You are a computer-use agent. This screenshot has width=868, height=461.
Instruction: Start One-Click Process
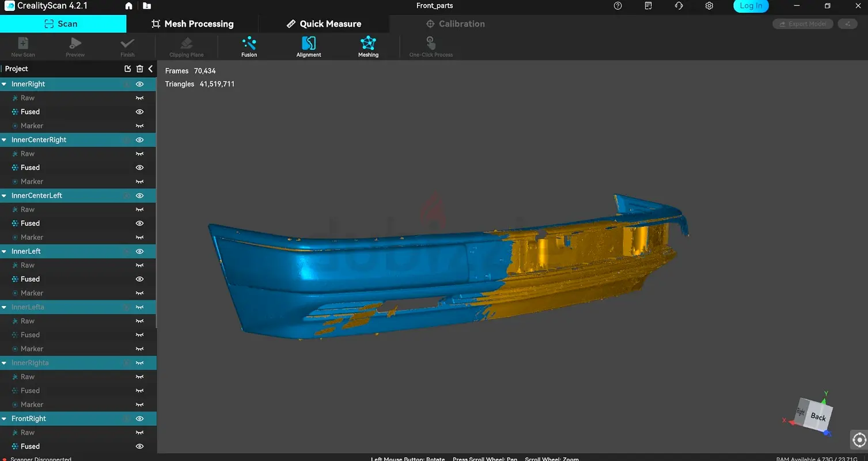pyautogui.click(x=431, y=47)
